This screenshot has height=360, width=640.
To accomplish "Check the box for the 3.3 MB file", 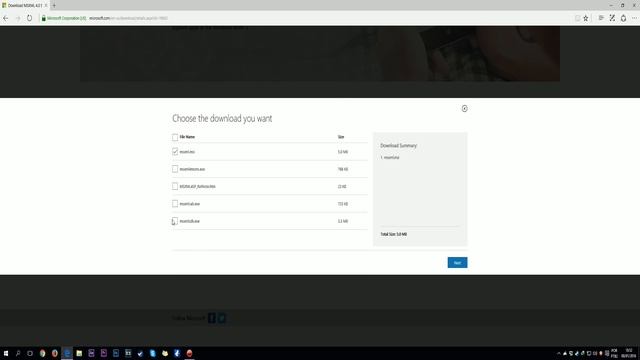I will (175, 221).
